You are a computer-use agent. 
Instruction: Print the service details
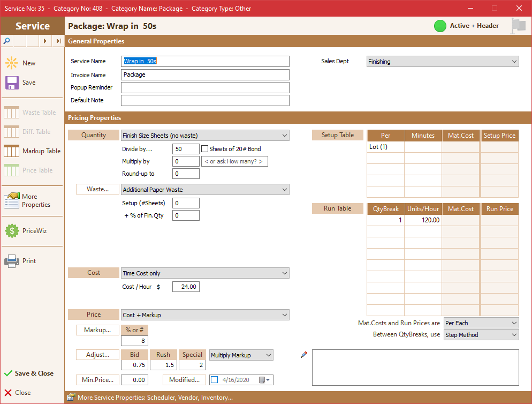click(20, 261)
